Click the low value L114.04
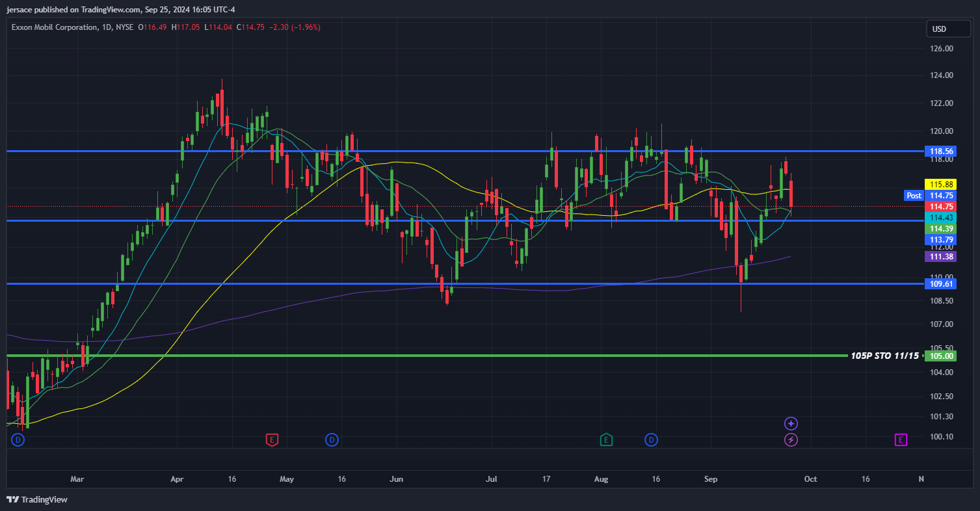Image resolution: width=980 pixels, height=511 pixels. coord(218,27)
